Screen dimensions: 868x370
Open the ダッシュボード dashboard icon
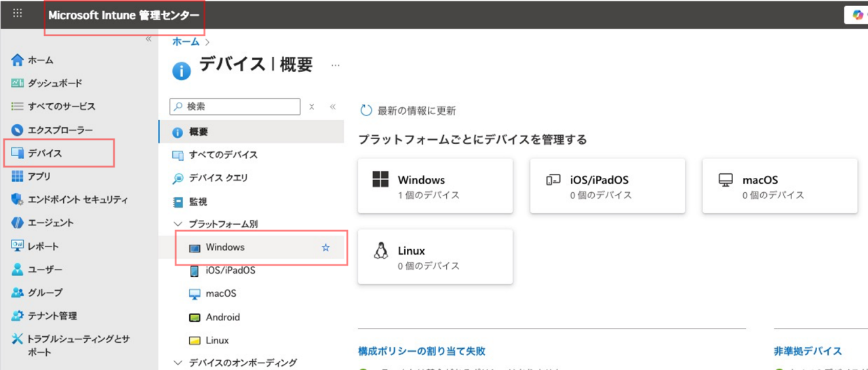[18, 84]
